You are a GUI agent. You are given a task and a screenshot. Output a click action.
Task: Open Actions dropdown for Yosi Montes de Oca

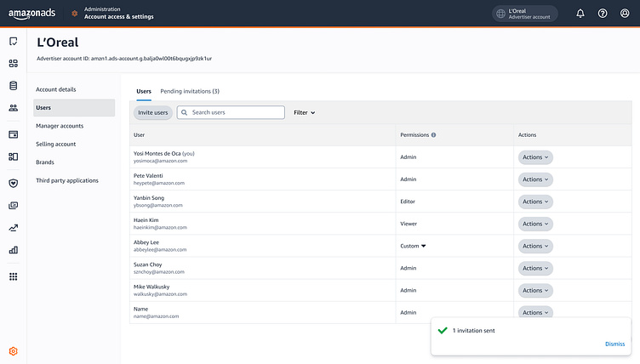tap(535, 157)
